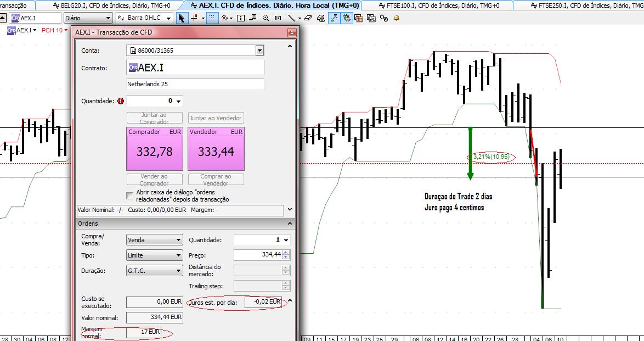Viewport: 644px width, 341px height.
Task: Click the Preço field showing 334,44
Action: click(x=258, y=255)
